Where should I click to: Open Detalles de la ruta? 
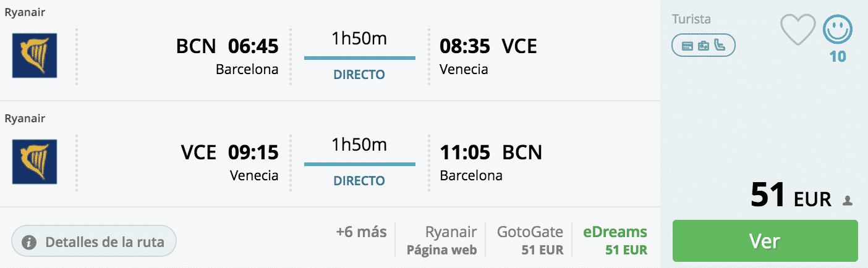click(94, 241)
